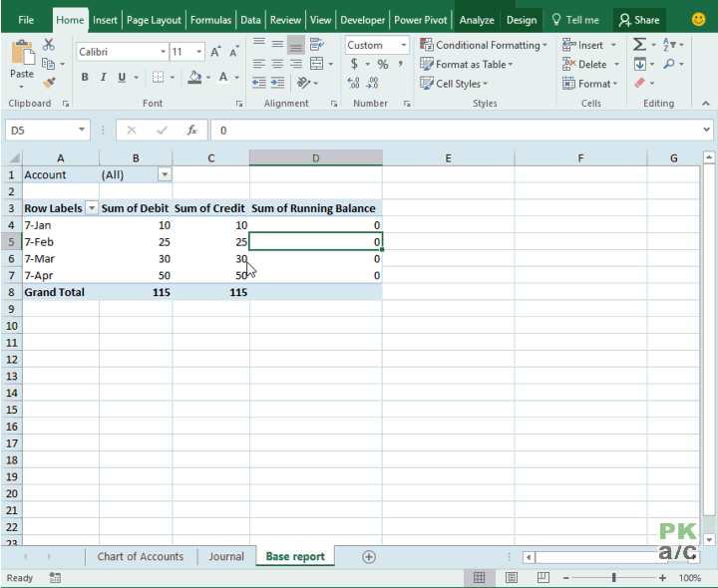718x588 pixels.
Task: Toggle Bold formatting
Action: [85, 77]
